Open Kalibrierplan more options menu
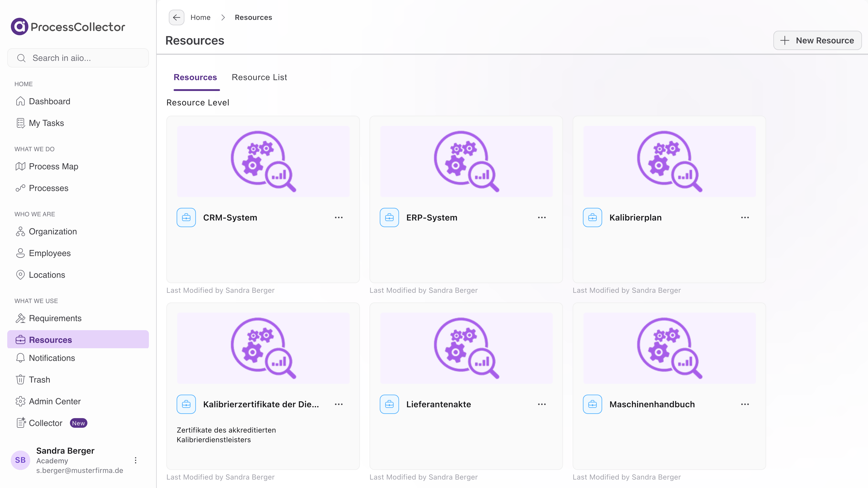Screen dimensions: 868x488 click(745, 217)
